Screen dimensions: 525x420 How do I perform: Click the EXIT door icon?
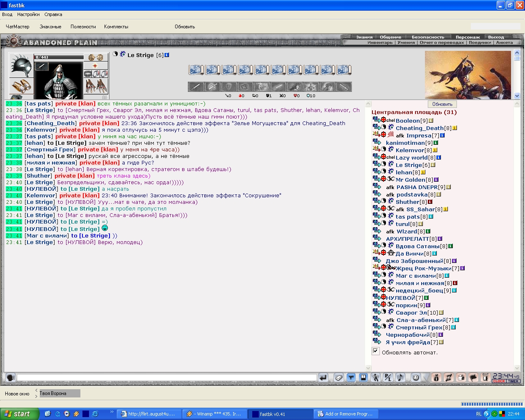click(x=486, y=378)
